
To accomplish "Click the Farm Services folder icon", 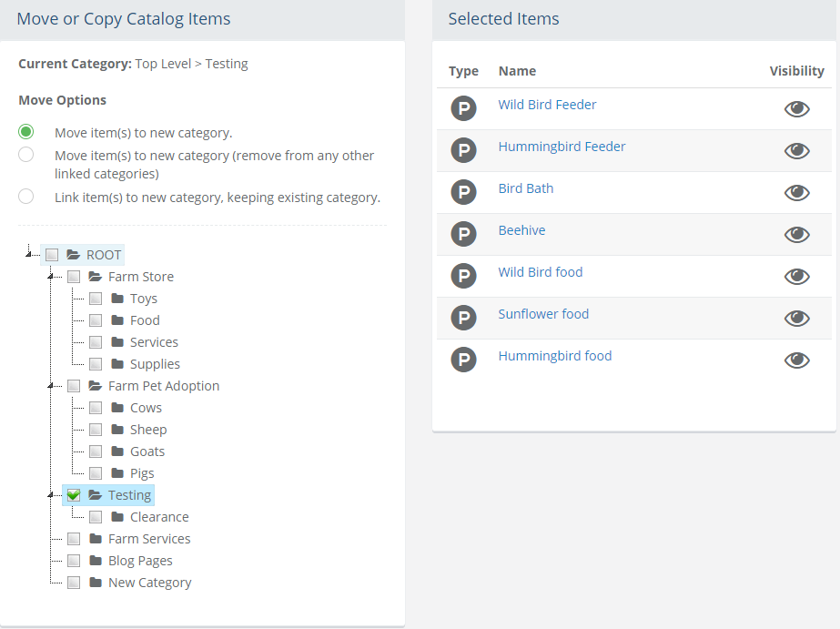I will coord(96,539).
